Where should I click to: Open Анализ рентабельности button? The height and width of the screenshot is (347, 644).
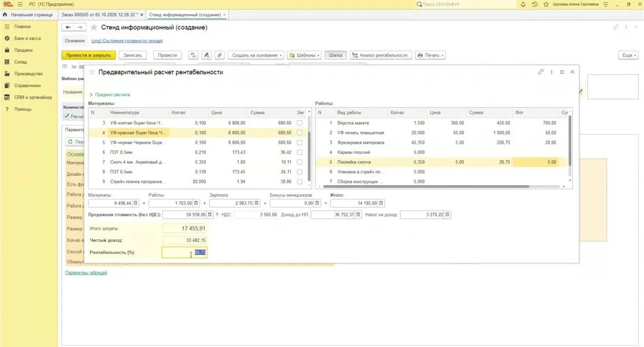coord(381,55)
